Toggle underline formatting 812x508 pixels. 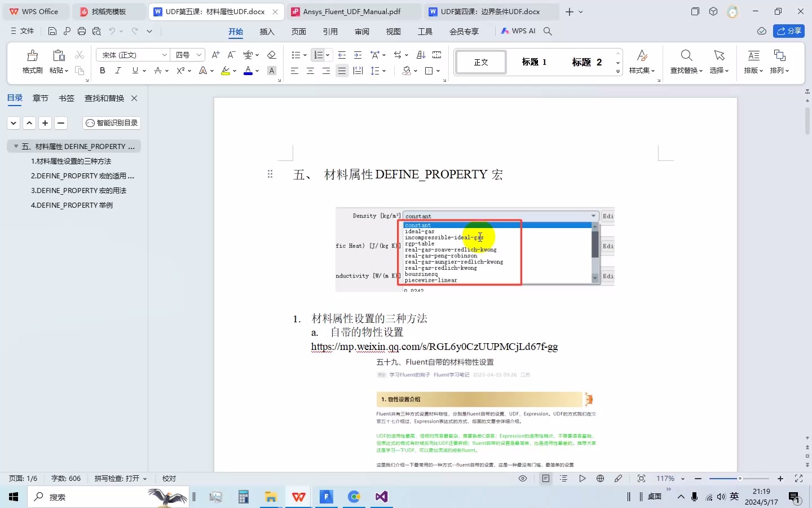click(134, 71)
